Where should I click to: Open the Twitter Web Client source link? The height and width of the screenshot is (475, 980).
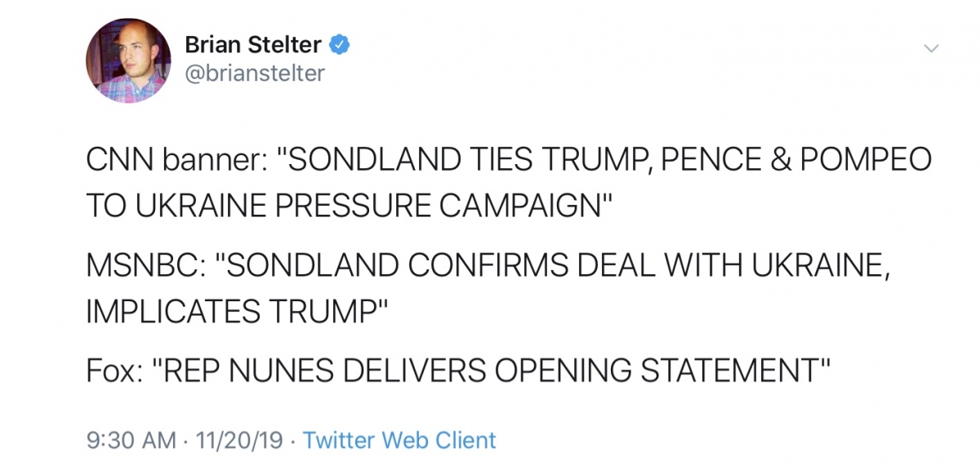pos(399,441)
